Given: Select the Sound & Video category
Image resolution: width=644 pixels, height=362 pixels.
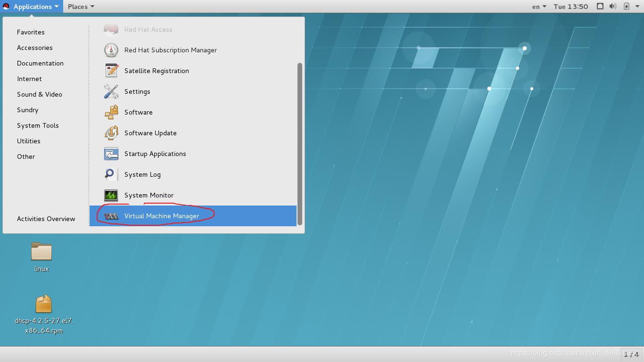Looking at the screenshot, I should point(40,94).
